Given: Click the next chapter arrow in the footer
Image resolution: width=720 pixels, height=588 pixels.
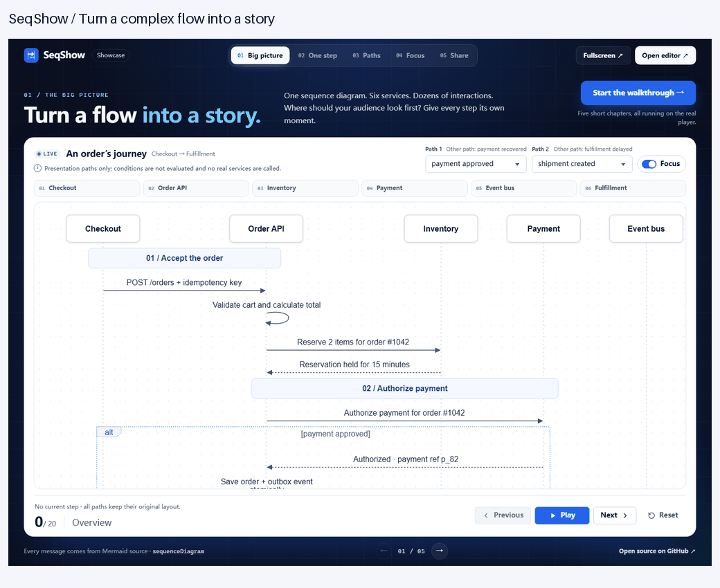Looking at the screenshot, I should click(440, 551).
